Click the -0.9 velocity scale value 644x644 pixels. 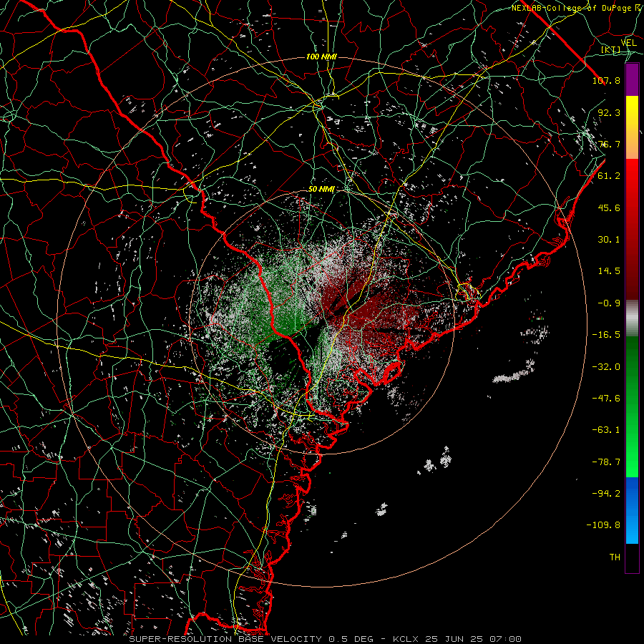tap(609, 303)
